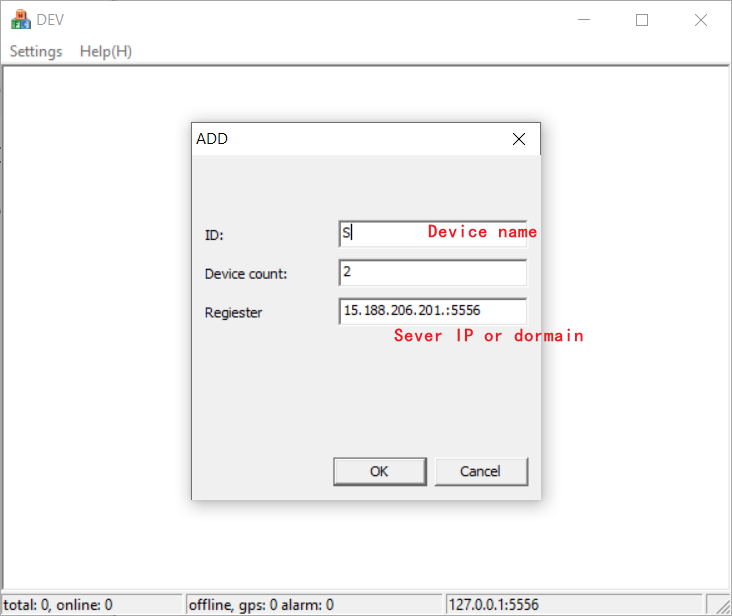The width and height of the screenshot is (732, 616).
Task: Click the 127.0.0.1:5556 status bar address
Action: click(x=574, y=605)
